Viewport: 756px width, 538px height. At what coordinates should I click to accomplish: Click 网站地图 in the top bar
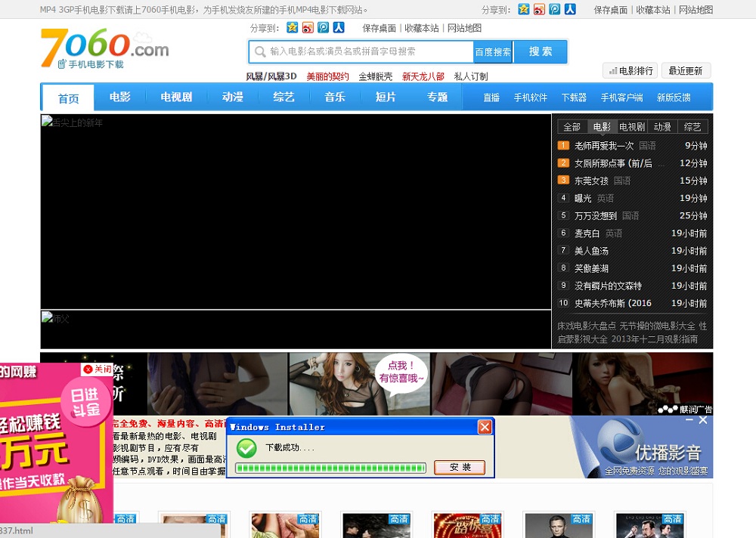[696, 10]
